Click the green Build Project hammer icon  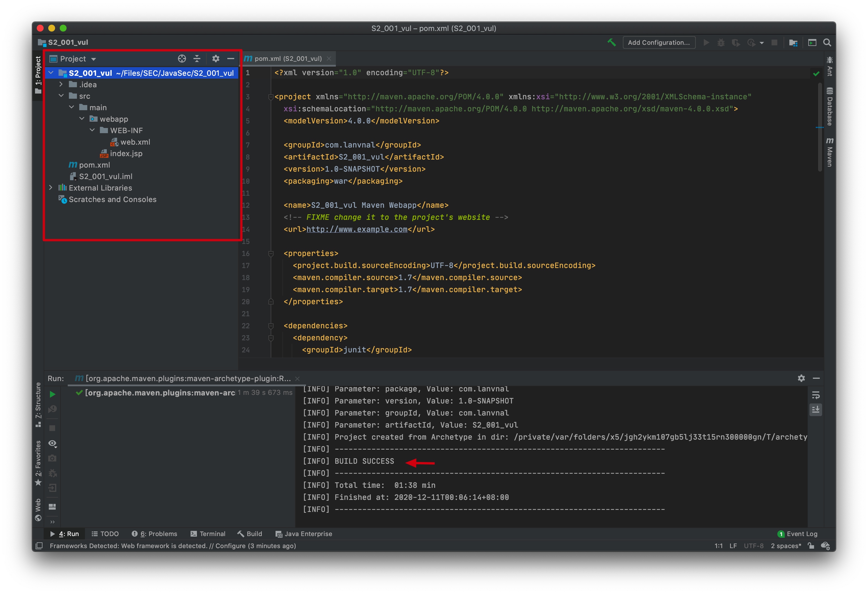point(611,42)
